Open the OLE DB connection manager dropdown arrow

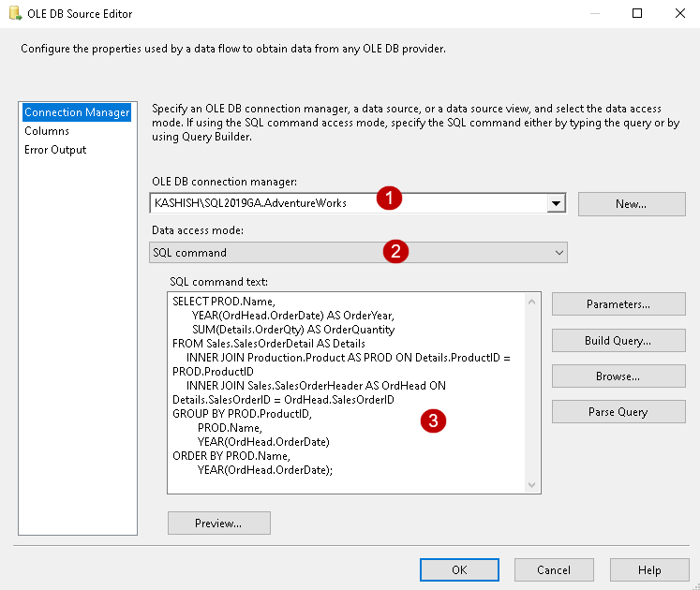(x=557, y=202)
